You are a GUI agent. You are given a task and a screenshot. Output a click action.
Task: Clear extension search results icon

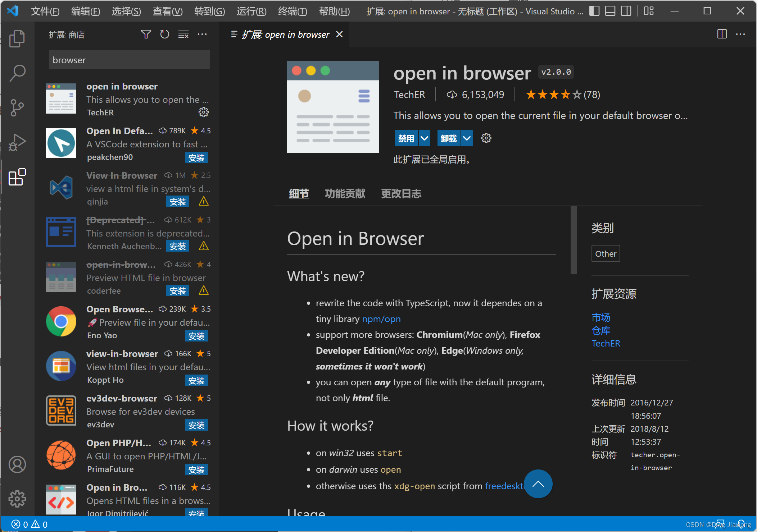[x=183, y=35]
